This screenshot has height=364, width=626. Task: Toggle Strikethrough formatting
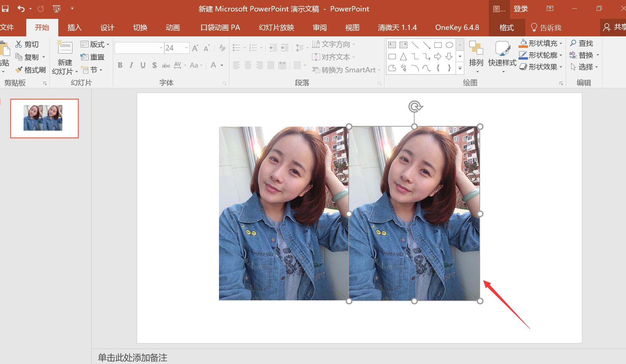coord(166,65)
